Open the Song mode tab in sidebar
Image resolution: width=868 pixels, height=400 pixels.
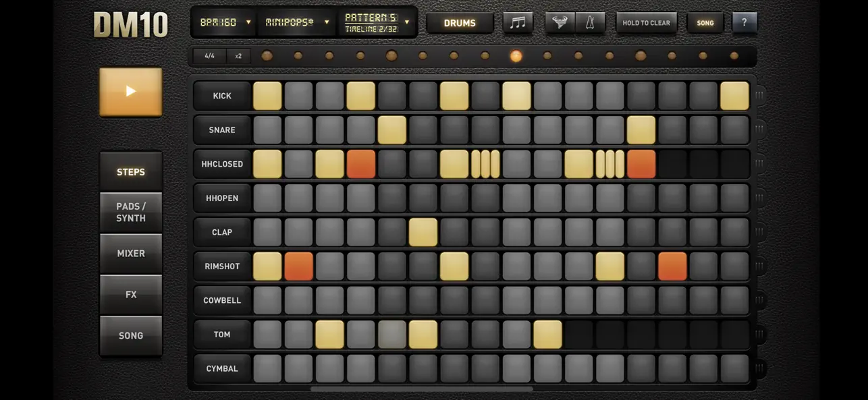(x=130, y=335)
